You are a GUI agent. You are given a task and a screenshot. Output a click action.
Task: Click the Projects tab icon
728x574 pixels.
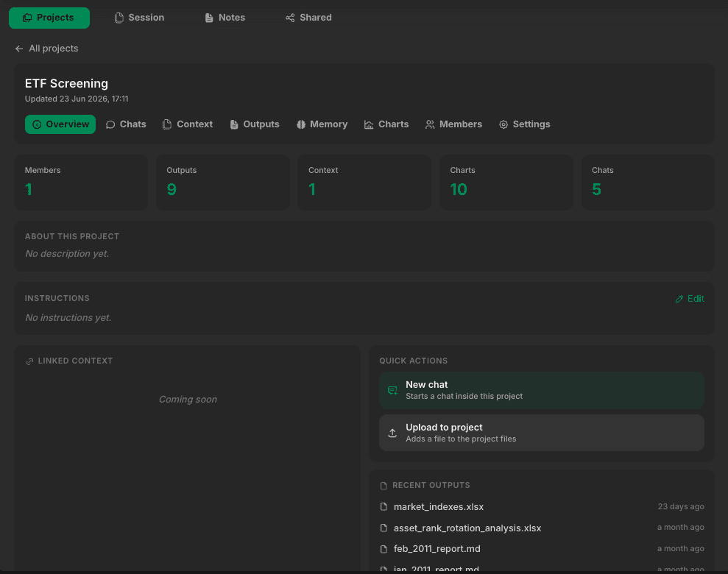pos(27,18)
